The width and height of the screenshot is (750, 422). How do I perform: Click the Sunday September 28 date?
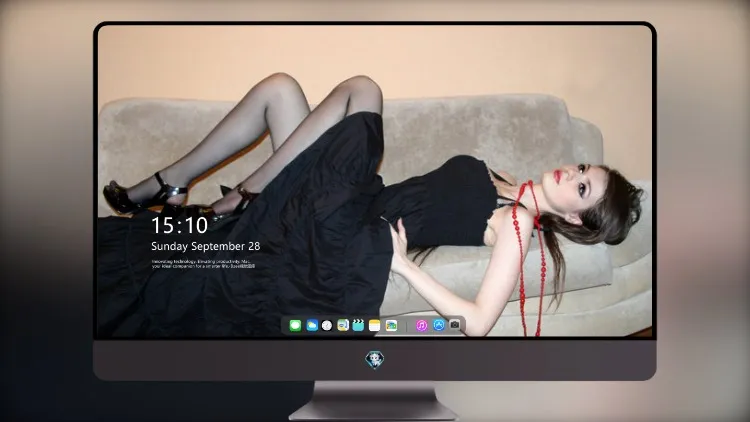pyautogui.click(x=206, y=246)
